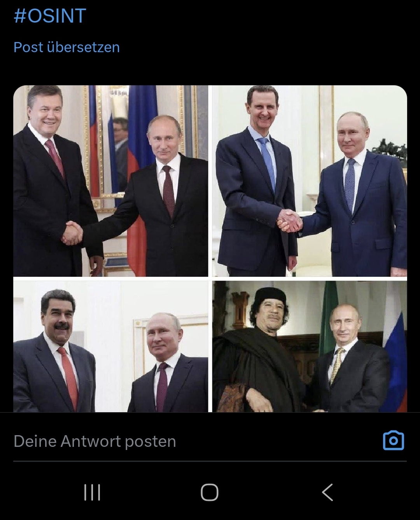The image size is (420, 520).
Task: Open the photo of the mustached man
Action: [x=111, y=346]
